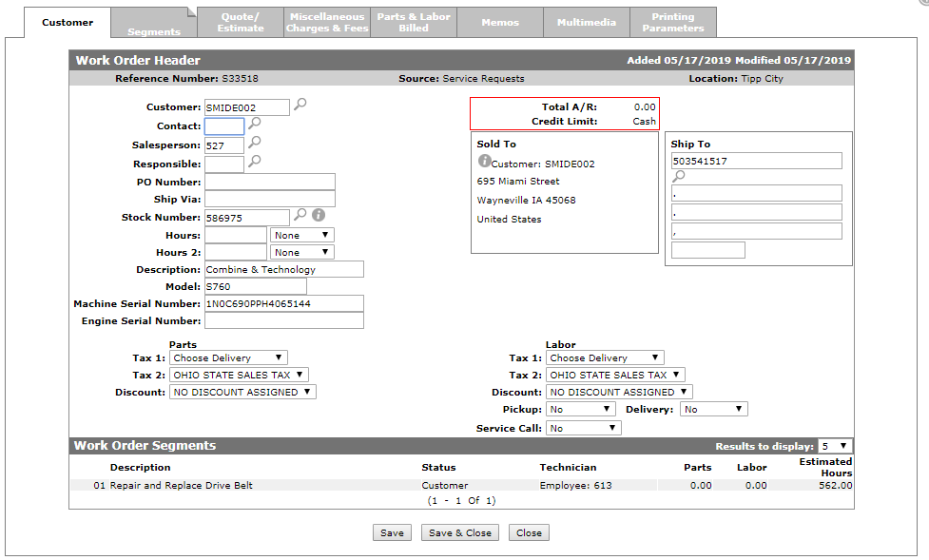
Task: Expand the Hours unit dropdown
Action: 301,235
